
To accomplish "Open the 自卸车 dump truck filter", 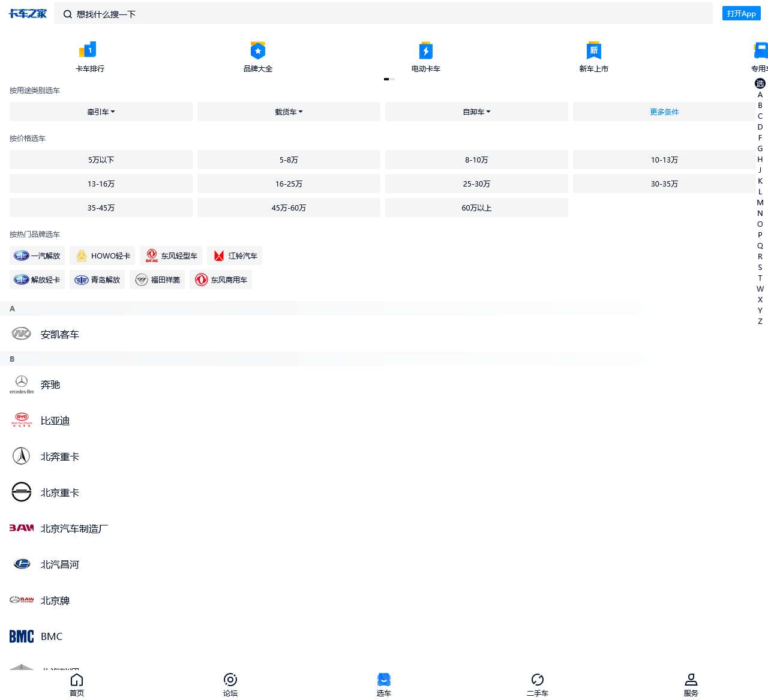I will tap(476, 112).
